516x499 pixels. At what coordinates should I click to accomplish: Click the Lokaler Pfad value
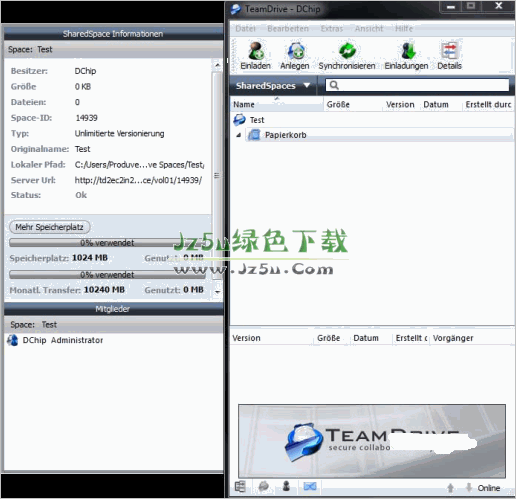[x=139, y=165]
